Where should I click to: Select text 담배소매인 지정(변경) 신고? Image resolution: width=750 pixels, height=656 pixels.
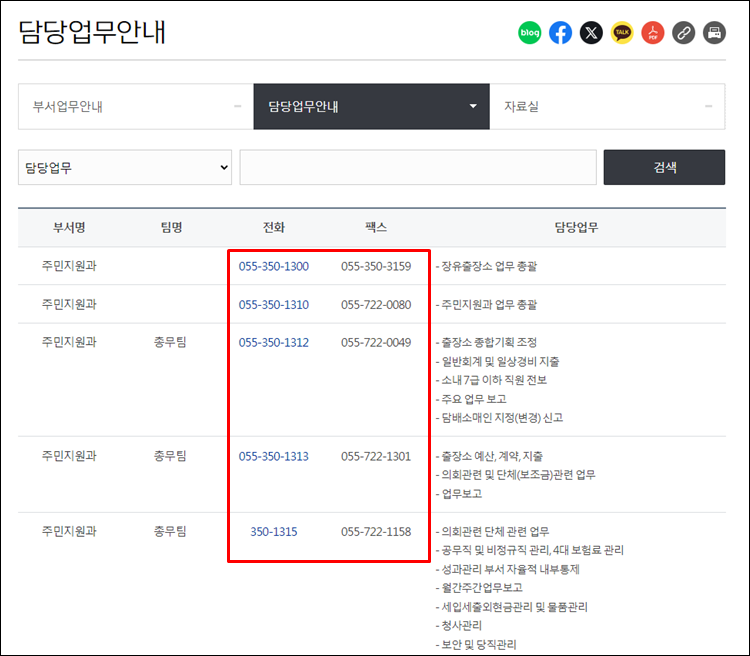(x=500, y=418)
